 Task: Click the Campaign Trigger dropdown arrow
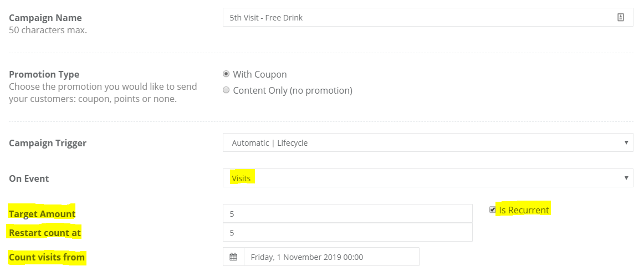coord(626,142)
